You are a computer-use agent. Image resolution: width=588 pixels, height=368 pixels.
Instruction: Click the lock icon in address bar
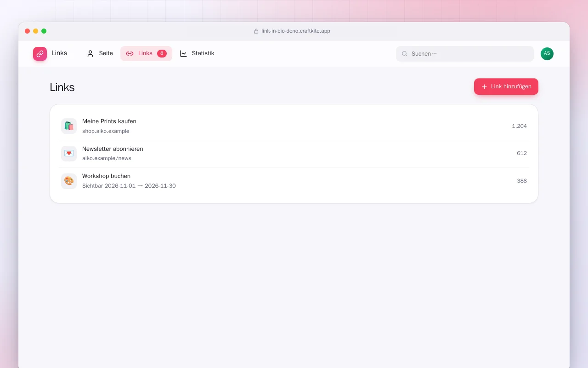coord(256,31)
